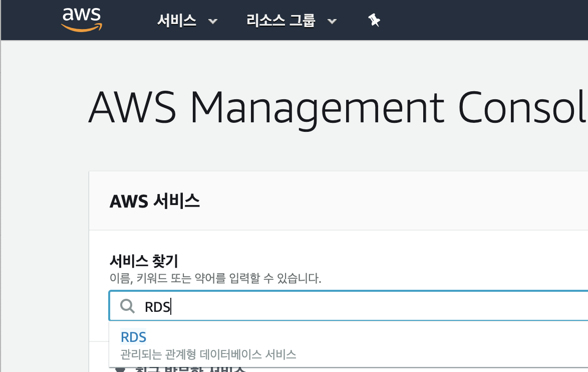Click the search hint text 이름, 키워드

pyautogui.click(x=215, y=278)
